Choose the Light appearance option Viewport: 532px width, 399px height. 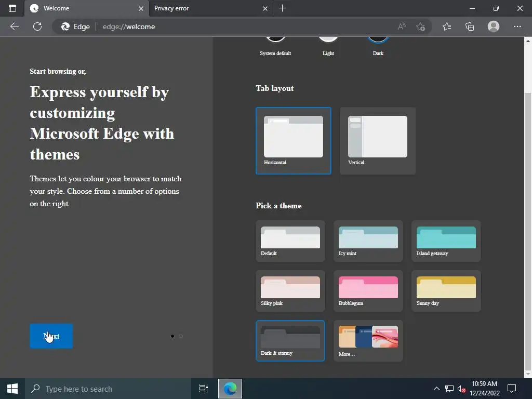pos(328,47)
